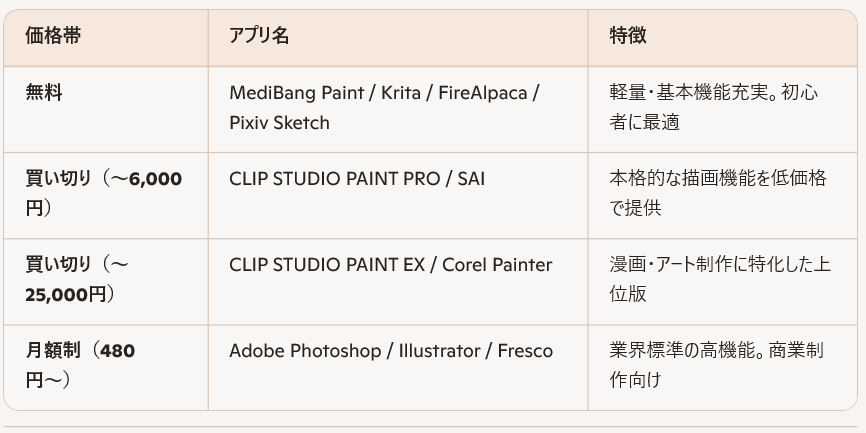Select the 買い切り（〜25,000円）price cell
866x433 pixels.
click(x=76, y=280)
